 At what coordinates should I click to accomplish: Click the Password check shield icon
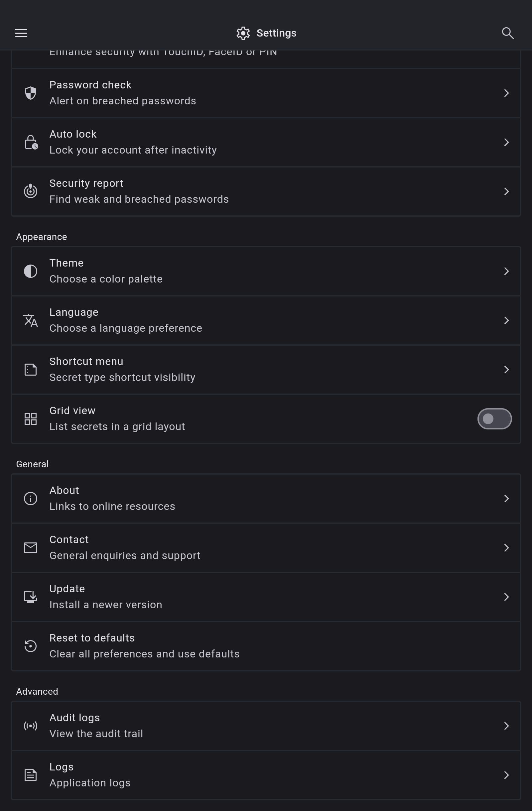click(30, 93)
